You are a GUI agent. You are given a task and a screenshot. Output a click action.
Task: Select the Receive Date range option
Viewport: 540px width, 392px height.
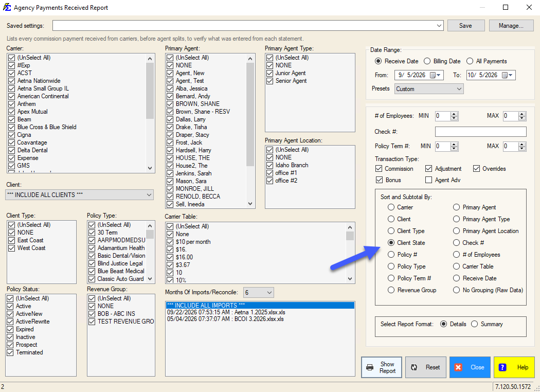click(x=397, y=61)
